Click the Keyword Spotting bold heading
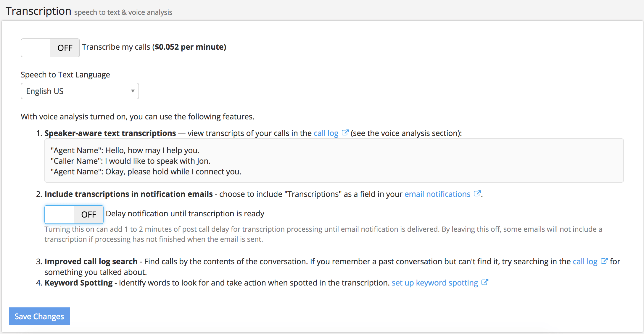This screenshot has height=334, width=644. (78, 283)
